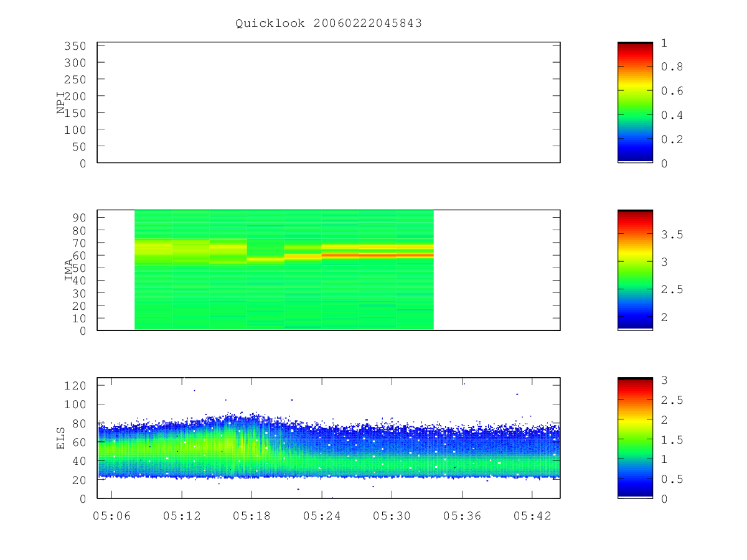Click the 2.5 label on ELS colorbar
This screenshot has height=560, width=747.
point(672,400)
